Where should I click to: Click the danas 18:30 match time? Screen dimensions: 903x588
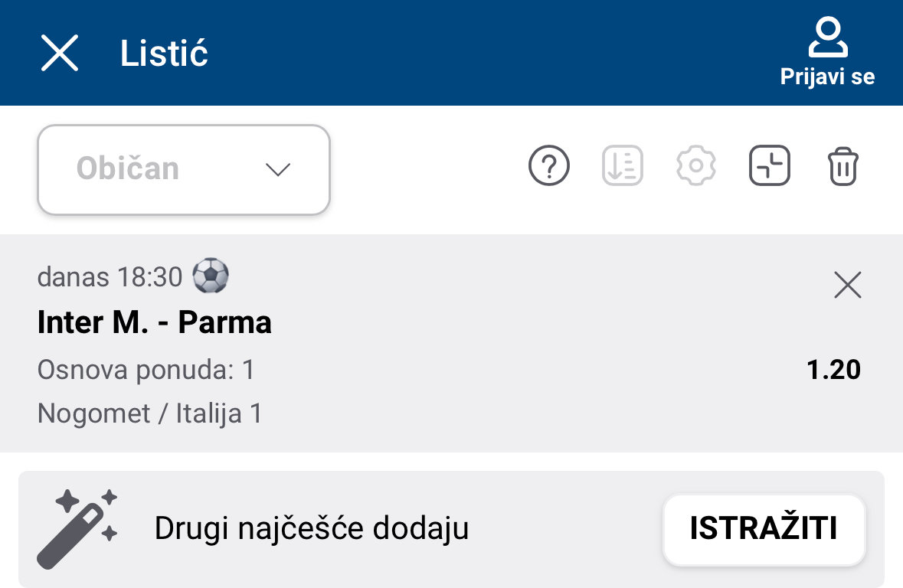point(110,276)
